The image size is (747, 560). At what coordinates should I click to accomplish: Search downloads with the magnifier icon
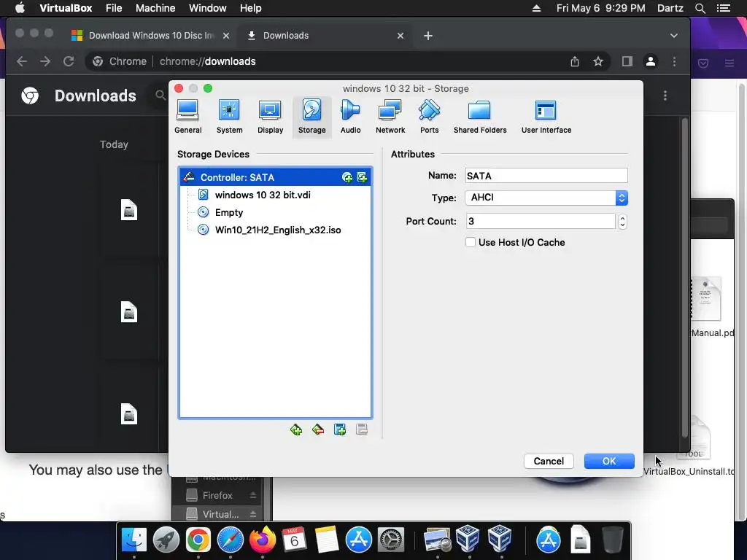pyautogui.click(x=160, y=96)
